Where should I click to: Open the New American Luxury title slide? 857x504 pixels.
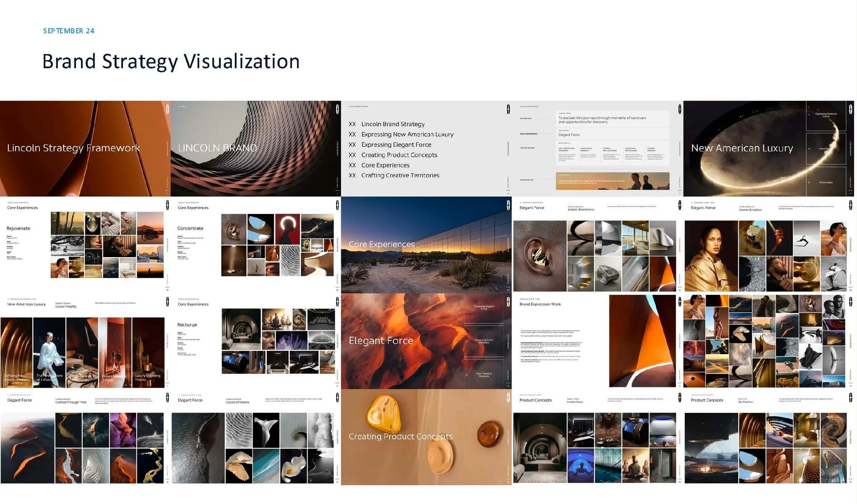coord(768,148)
